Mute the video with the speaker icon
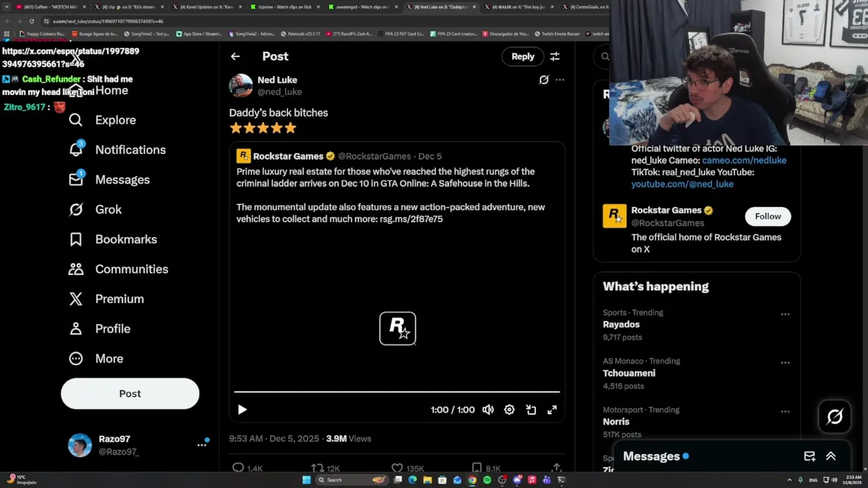The height and width of the screenshot is (488, 868). pos(488,409)
